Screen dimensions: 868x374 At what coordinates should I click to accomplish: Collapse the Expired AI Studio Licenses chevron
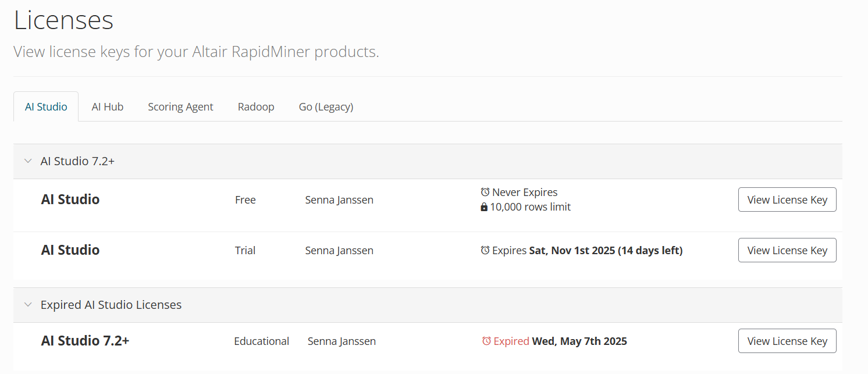[28, 305]
